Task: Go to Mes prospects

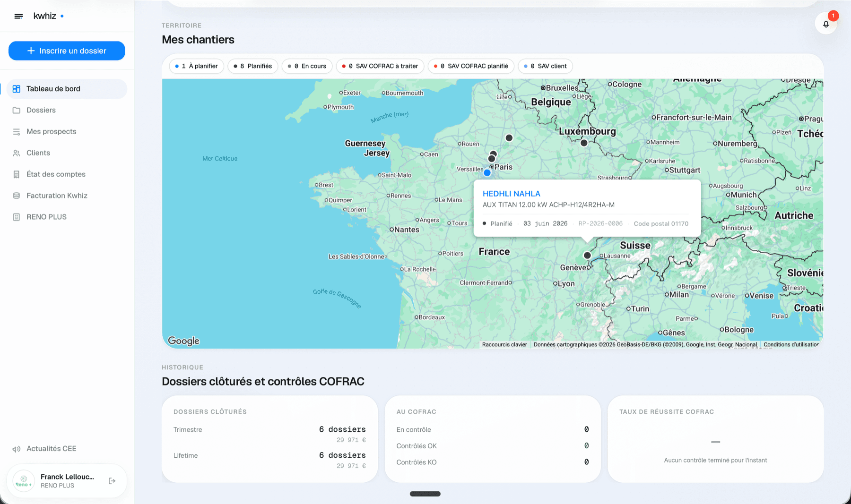Action: pos(67,132)
